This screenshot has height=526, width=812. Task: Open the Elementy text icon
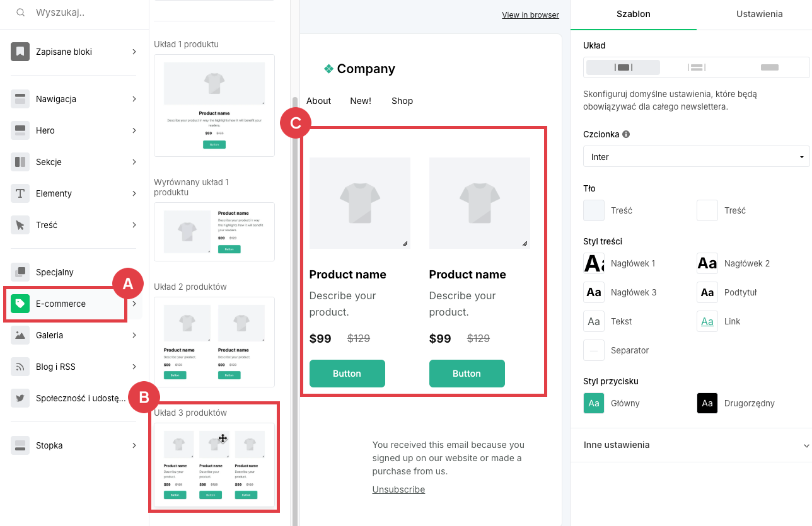(x=20, y=193)
